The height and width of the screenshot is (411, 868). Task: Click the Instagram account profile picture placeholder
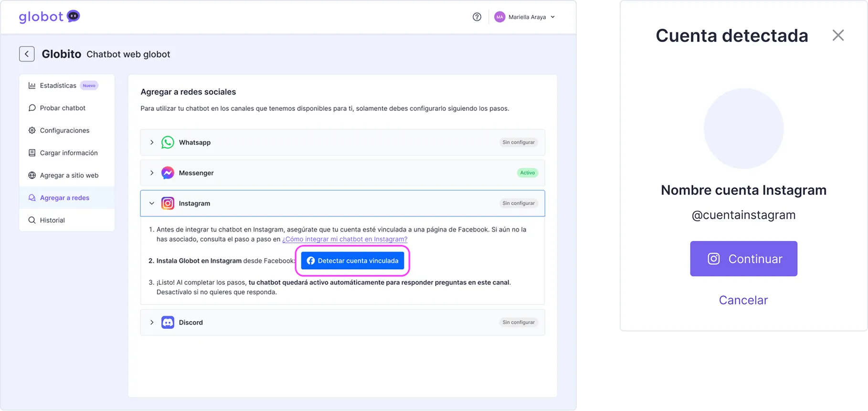pyautogui.click(x=743, y=129)
